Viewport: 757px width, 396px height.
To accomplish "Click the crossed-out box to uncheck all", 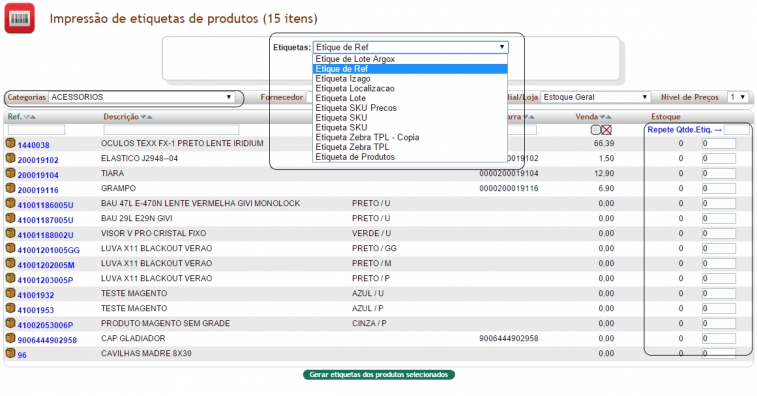I will click(607, 130).
